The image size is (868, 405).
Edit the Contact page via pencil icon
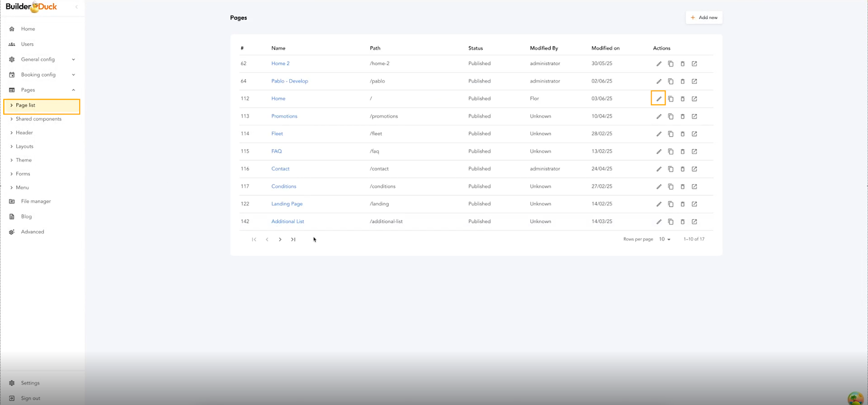pyautogui.click(x=659, y=169)
